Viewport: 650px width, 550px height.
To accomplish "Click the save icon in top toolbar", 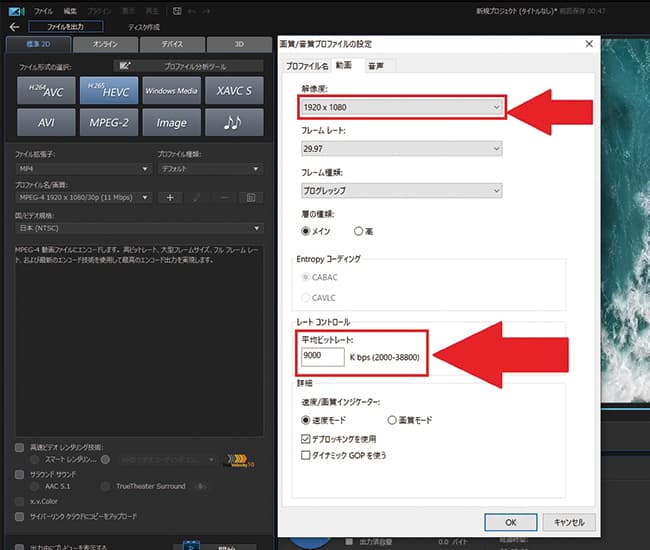I will (177, 11).
